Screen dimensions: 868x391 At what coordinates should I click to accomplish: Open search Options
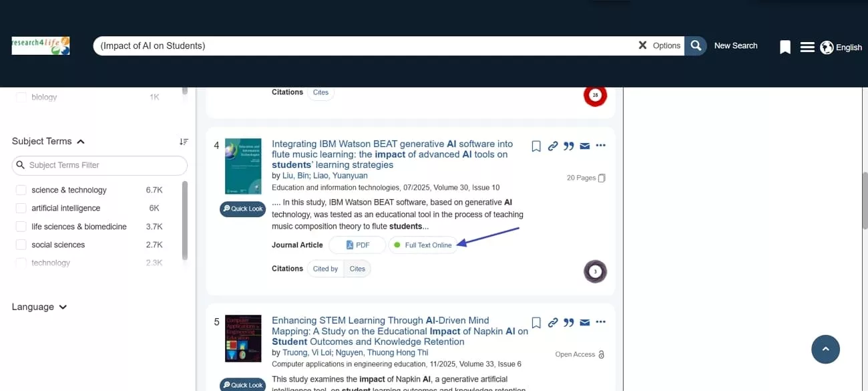pyautogui.click(x=666, y=45)
